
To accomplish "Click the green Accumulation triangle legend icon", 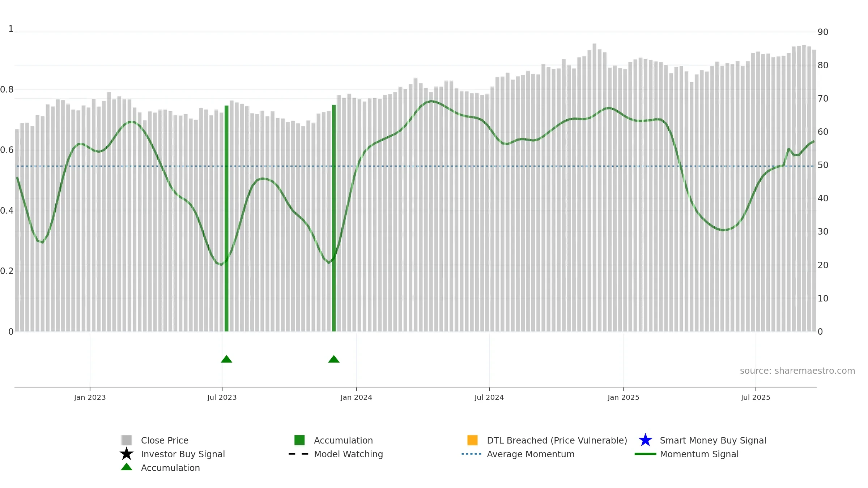I will (126, 467).
